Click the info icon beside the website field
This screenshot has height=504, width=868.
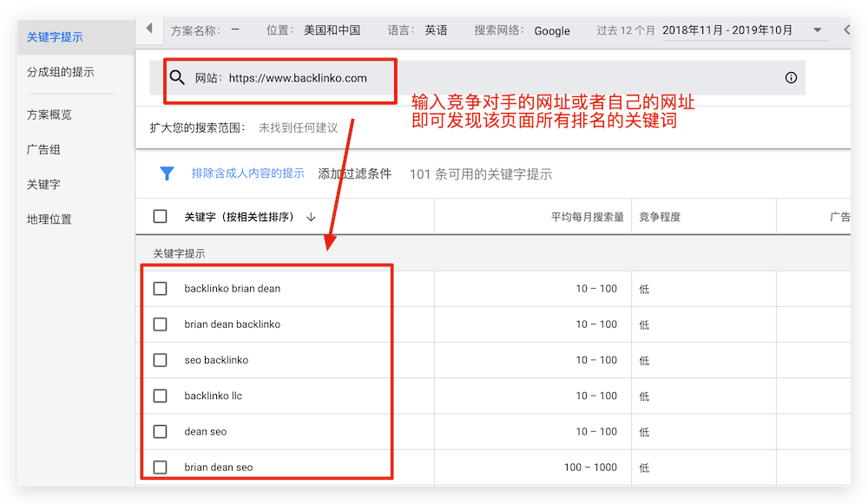(x=791, y=77)
